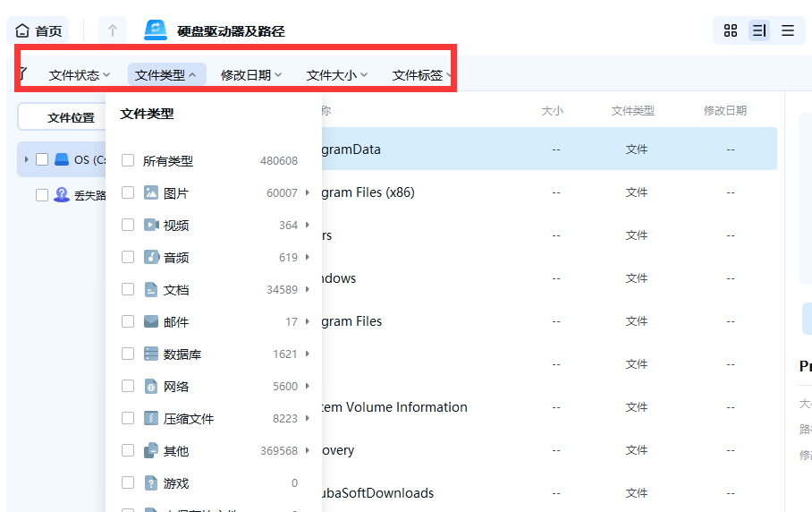The width and height of the screenshot is (812, 512).
Task: Click the 硬盘驱动器及路径 drive icon
Action: tap(156, 30)
